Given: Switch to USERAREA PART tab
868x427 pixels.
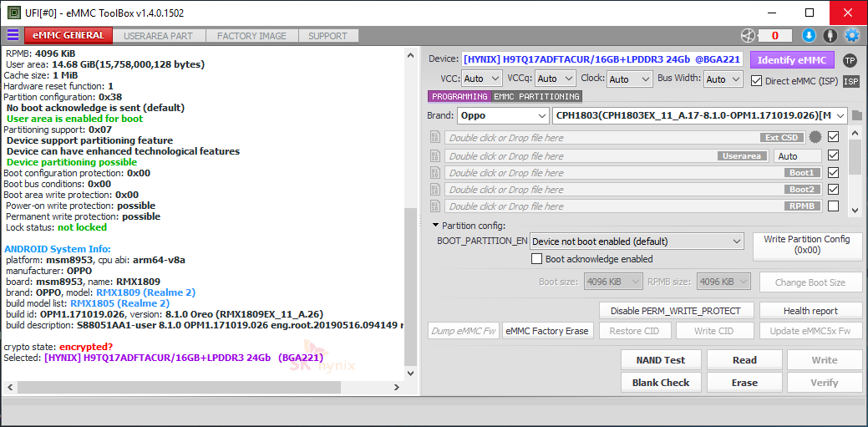Looking at the screenshot, I should 159,36.
